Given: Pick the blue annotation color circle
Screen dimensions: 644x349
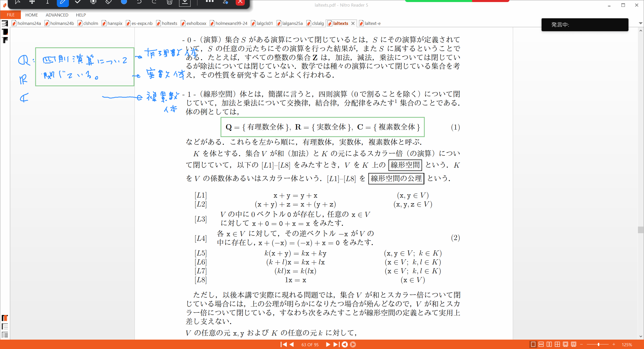Looking at the screenshot, I should [x=124, y=2].
